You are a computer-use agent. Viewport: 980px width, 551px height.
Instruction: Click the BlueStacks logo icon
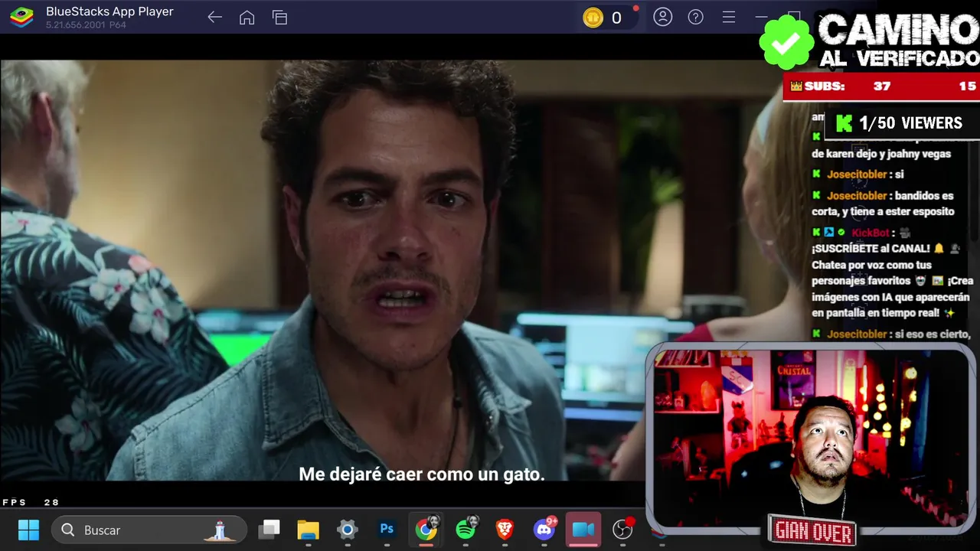click(x=21, y=17)
